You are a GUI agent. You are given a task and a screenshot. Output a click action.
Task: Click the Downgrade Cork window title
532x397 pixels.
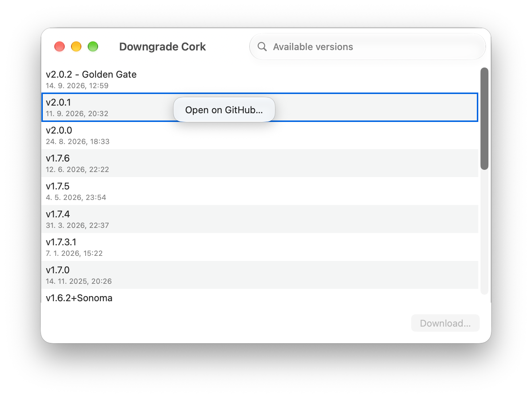pyautogui.click(x=162, y=47)
